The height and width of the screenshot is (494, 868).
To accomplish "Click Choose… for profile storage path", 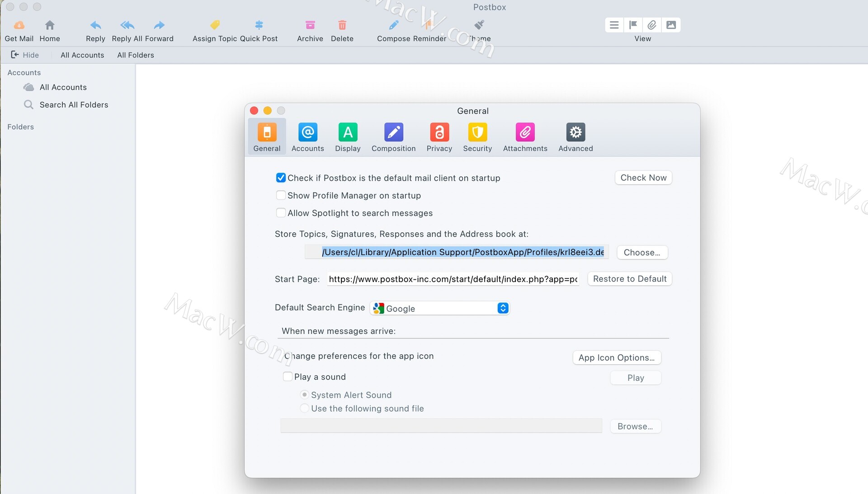I will click(x=642, y=252).
